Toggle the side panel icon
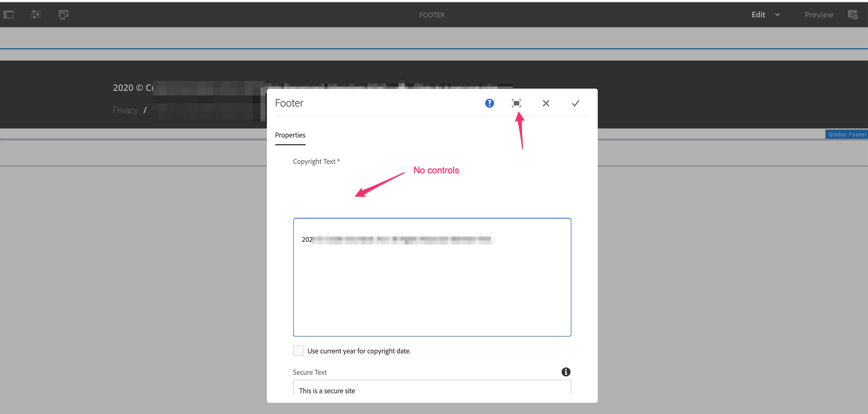 (x=8, y=15)
